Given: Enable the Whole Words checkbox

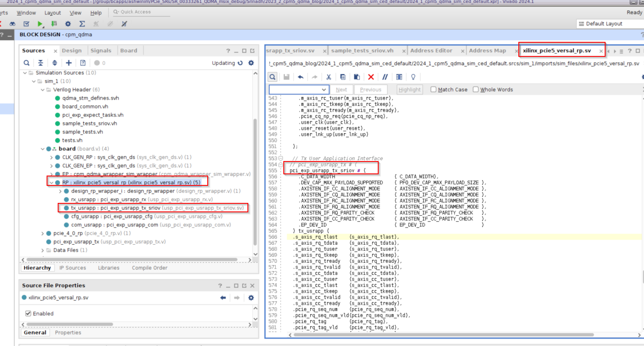Looking at the screenshot, I should 476,90.
